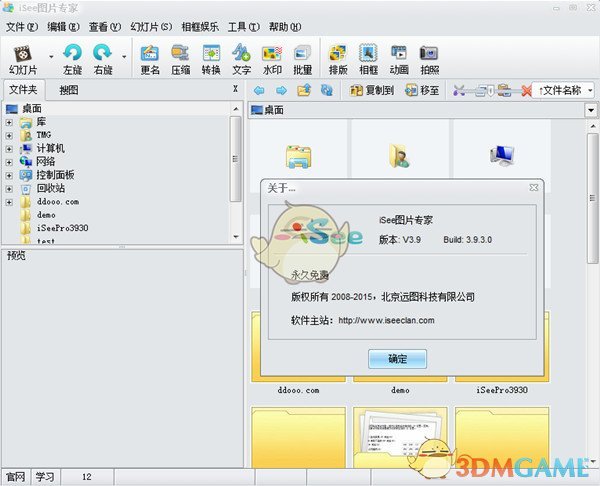This screenshot has width=600, height=486.
Task: Open the 拍照 camera capture tool
Action: (429, 59)
